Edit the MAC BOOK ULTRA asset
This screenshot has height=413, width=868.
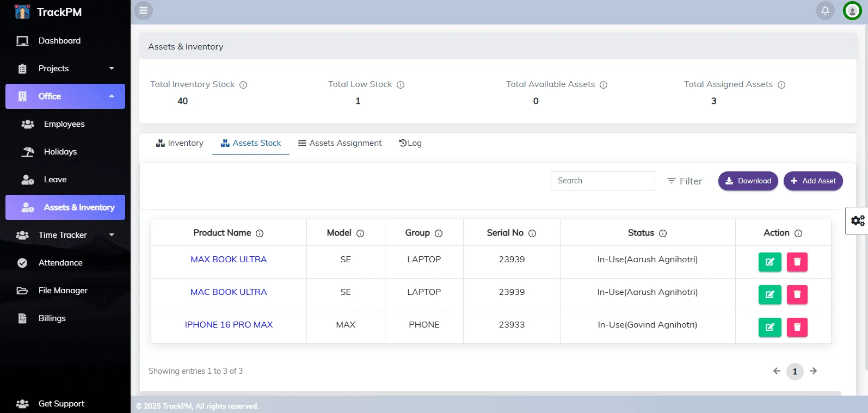(770, 294)
